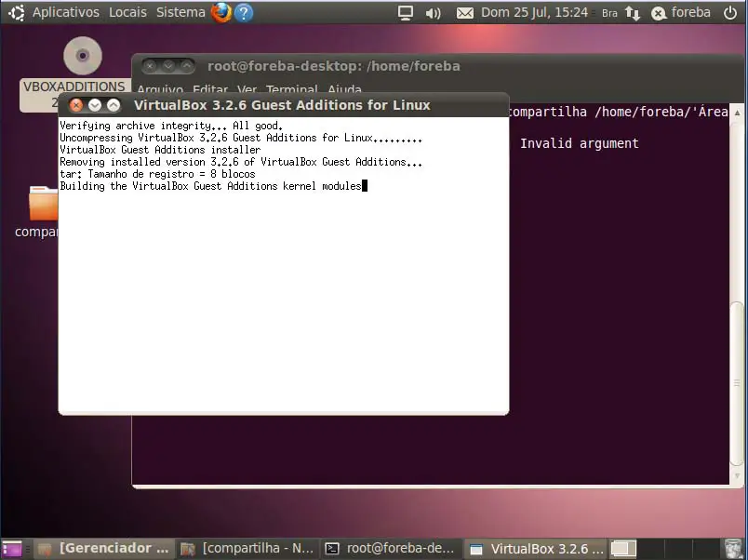This screenshot has height=560, width=748.
Task: Open the Aplicativos menu
Action: 66,12
